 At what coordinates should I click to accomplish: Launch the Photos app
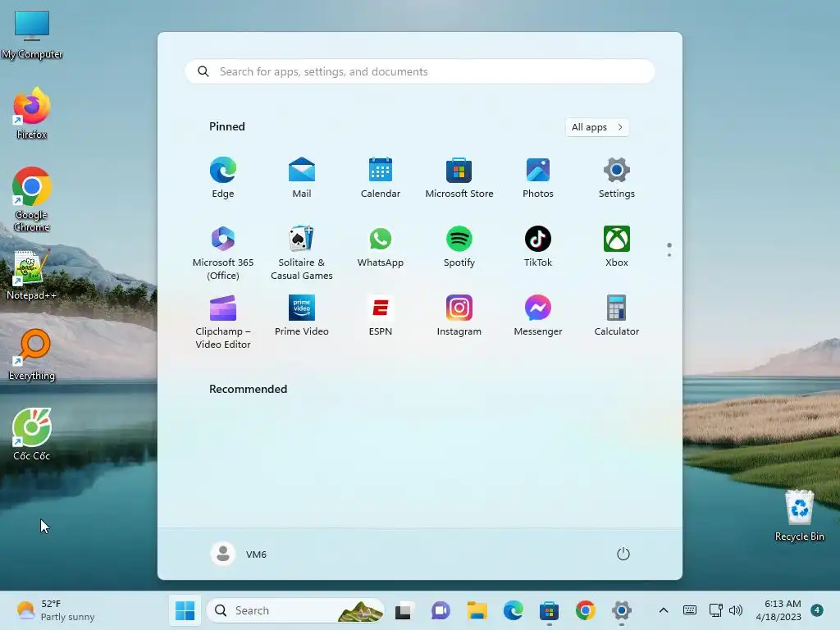pos(538,178)
